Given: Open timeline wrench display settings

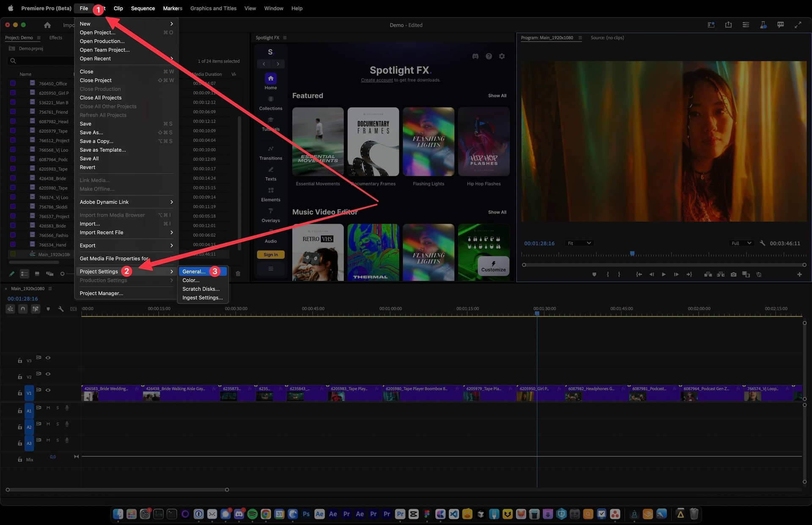Looking at the screenshot, I should [x=60, y=309].
